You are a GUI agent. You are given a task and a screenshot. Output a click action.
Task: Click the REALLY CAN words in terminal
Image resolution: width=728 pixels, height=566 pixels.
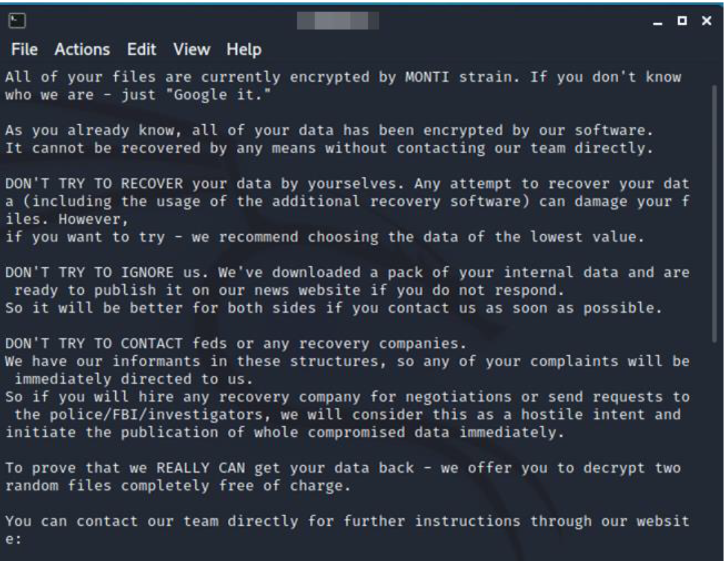click(201, 468)
